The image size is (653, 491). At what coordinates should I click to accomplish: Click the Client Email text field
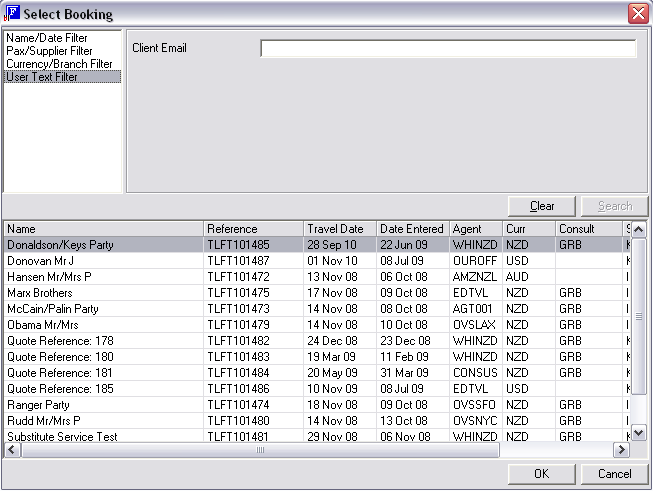point(448,49)
